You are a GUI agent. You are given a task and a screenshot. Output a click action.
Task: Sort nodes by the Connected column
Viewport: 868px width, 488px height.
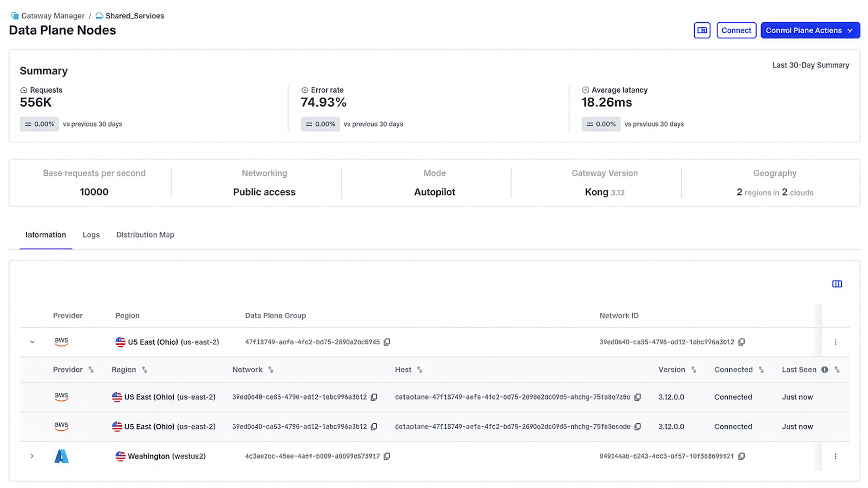(761, 370)
